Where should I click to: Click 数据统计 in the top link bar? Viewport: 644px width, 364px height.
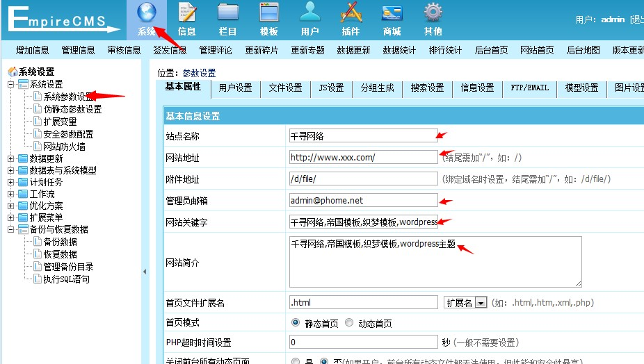(399, 50)
